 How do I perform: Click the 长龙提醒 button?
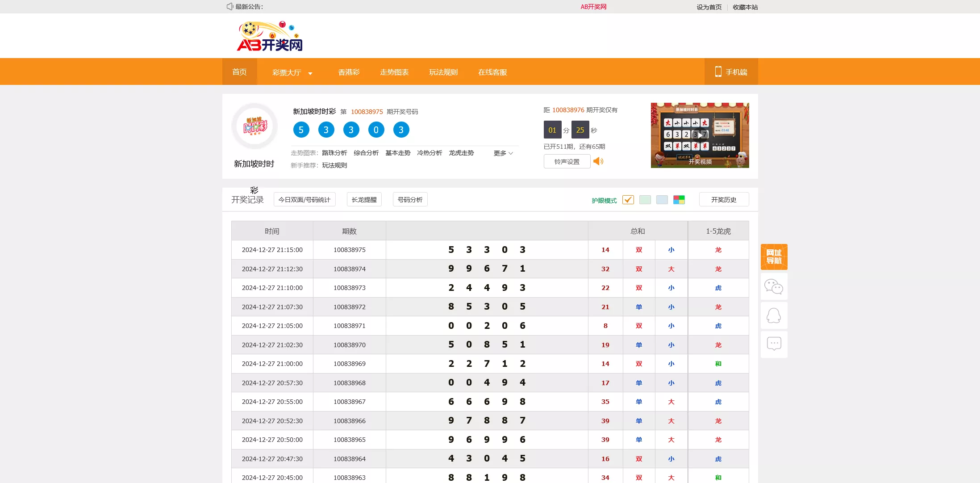364,199
